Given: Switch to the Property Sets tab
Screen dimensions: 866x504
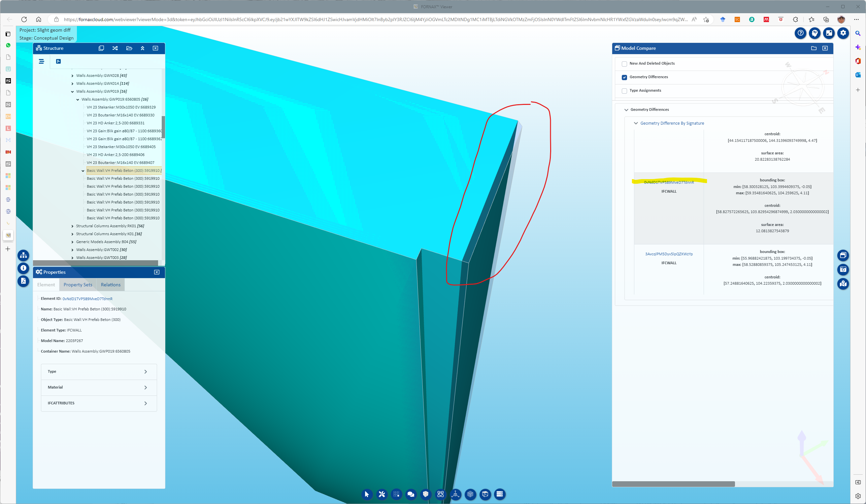Looking at the screenshot, I should [78, 284].
